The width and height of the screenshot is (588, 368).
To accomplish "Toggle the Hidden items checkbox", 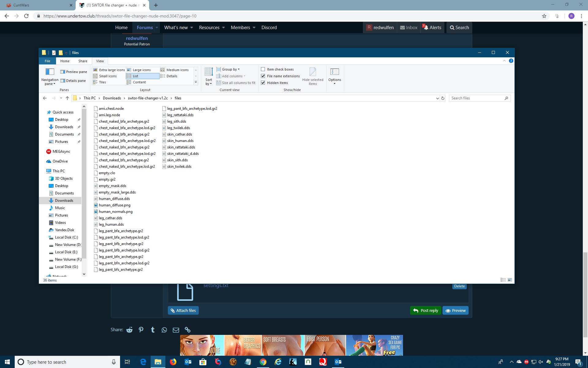I will tap(263, 83).
